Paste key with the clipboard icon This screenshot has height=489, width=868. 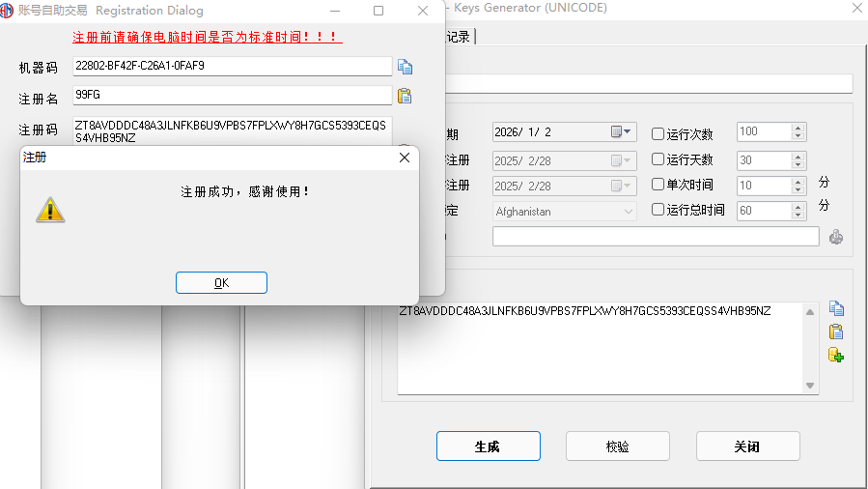836,331
